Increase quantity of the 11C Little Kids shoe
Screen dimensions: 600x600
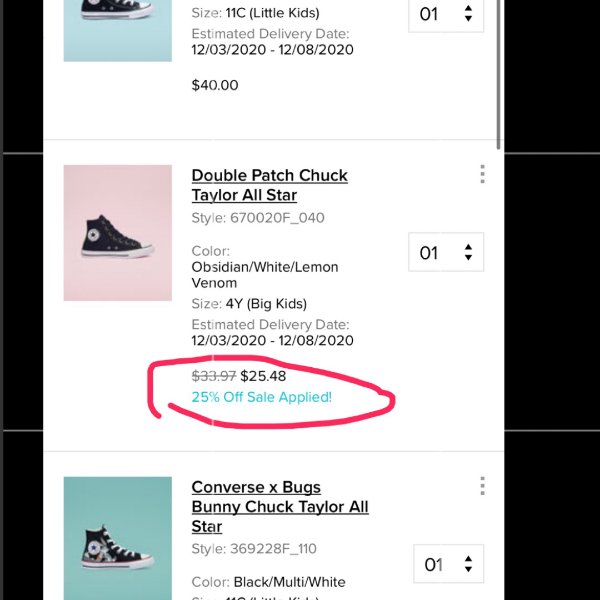468,8
